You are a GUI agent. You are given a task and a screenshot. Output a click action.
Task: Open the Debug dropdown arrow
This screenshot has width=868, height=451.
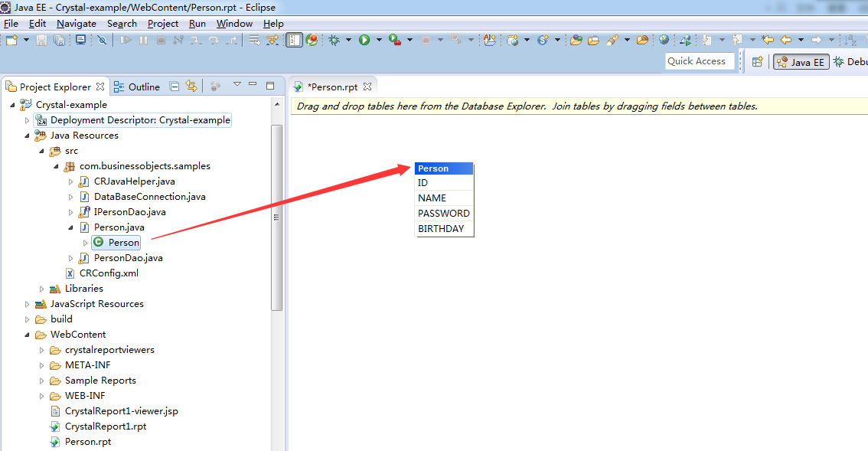click(348, 40)
